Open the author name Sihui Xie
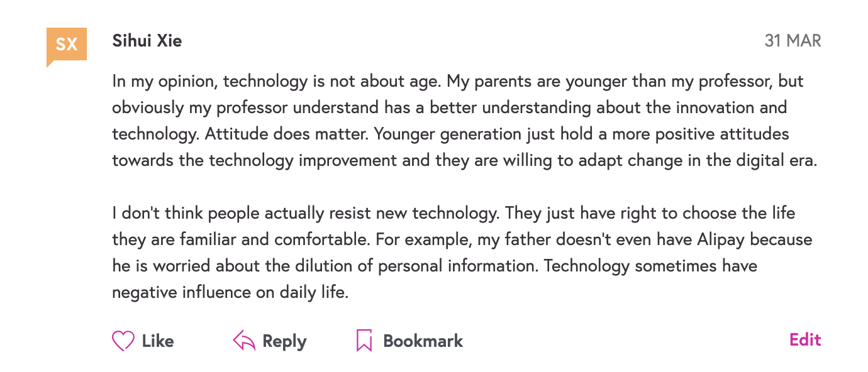This screenshot has height=372, width=868. (147, 41)
